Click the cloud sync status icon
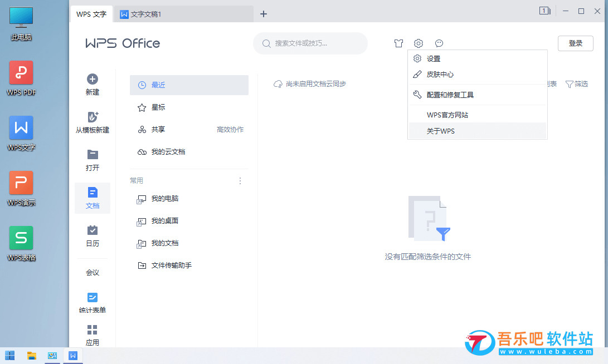Image resolution: width=608 pixels, height=364 pixels. tap(278, 84)
